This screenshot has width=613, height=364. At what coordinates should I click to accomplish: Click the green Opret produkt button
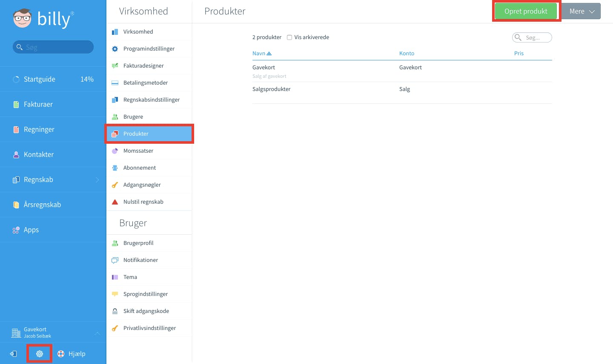point(526,11)
